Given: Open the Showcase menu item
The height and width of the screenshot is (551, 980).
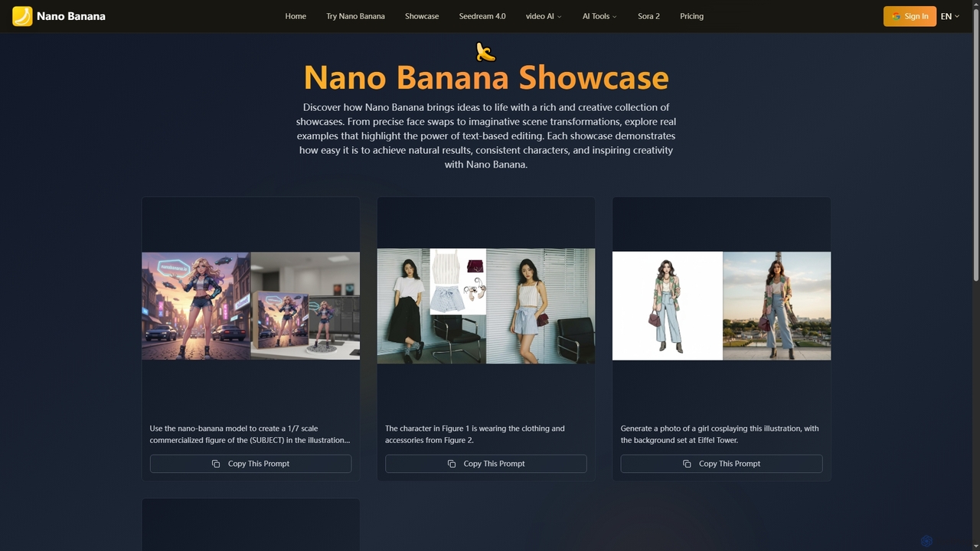Looking at the screenshot, I should (x=422, y=16).
